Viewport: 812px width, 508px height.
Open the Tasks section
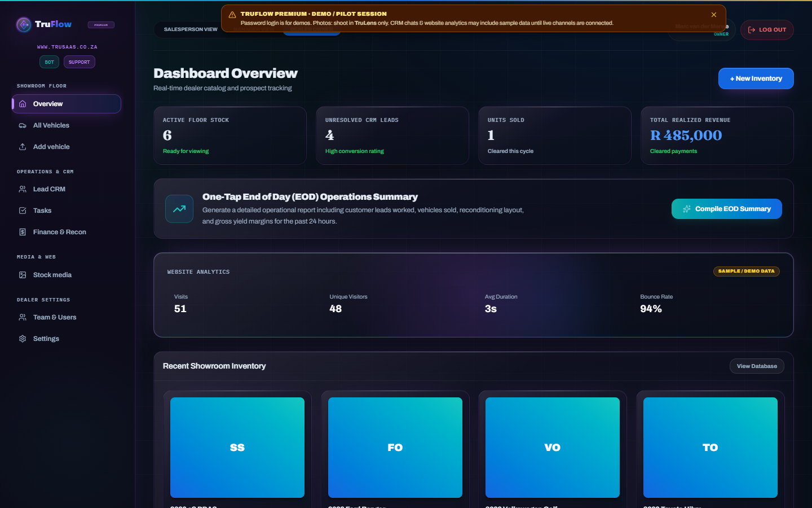tap(67, 211)
